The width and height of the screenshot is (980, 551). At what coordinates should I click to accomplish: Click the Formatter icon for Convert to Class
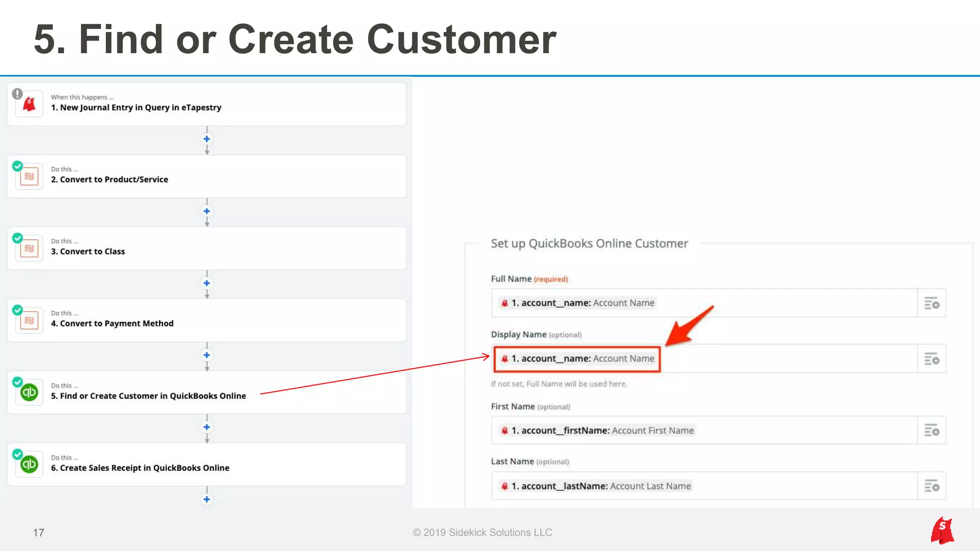[29, 248]
